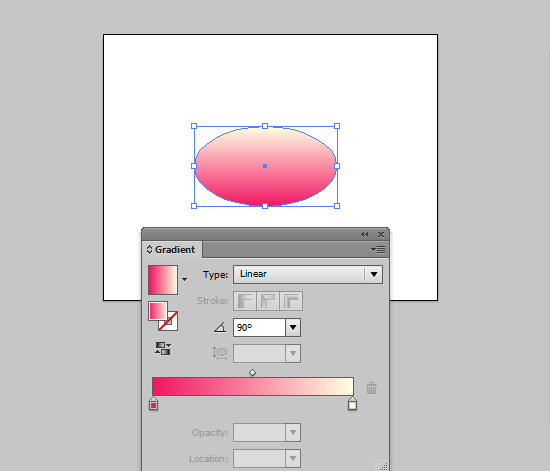Click the ellipse right-middle bounding handle
550x471 pixels.
pyautogui.click(x=337, y=166)
